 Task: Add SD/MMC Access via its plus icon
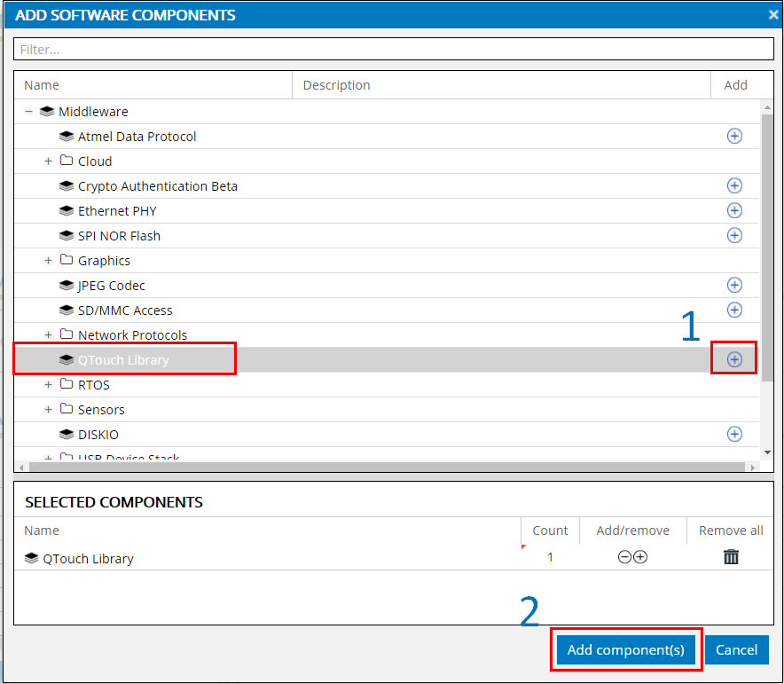click(734, 310)
